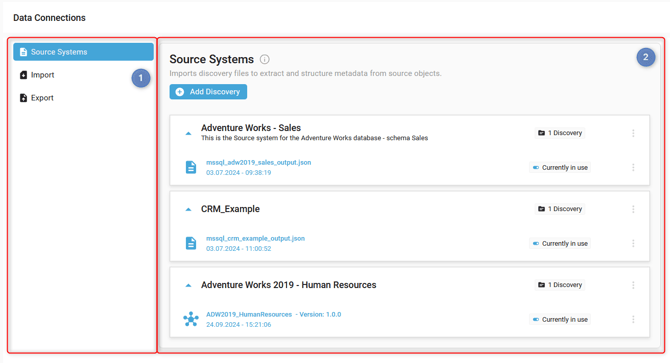Toggle Currently in use for mssql_crm_example_output.json
The width and height of the screenshot is (670, 363).
pos(536,243)
